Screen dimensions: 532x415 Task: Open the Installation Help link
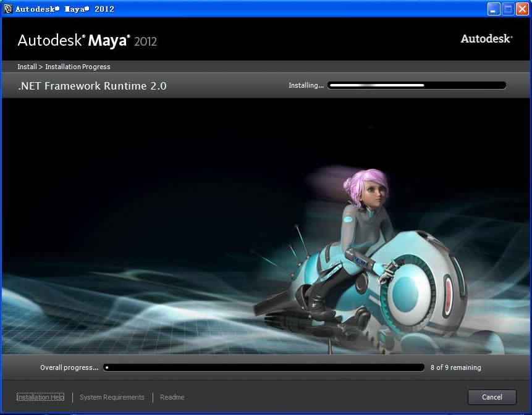coord(40,397)
